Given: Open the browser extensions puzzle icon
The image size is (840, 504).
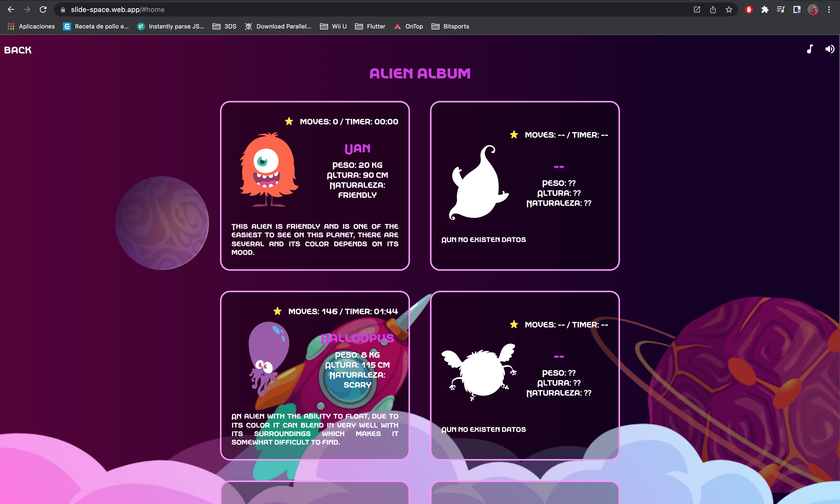Looking at the screenshot, I should [x=765, y=9].
